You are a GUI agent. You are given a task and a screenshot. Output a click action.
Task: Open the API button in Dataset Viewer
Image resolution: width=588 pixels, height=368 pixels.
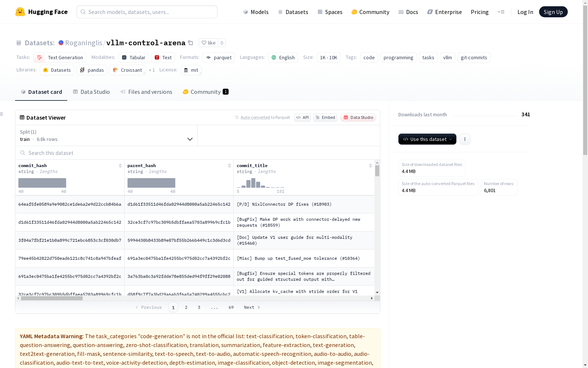302,117
